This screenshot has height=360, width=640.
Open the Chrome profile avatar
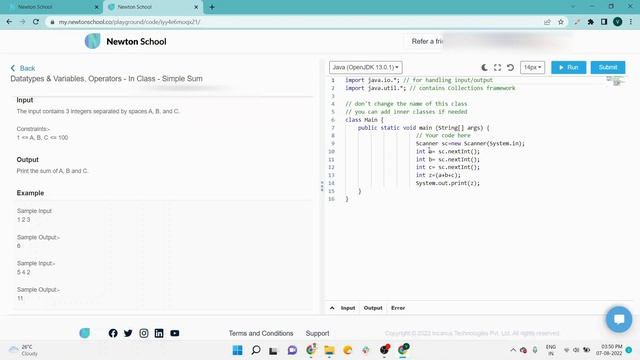tap(618, 22)
